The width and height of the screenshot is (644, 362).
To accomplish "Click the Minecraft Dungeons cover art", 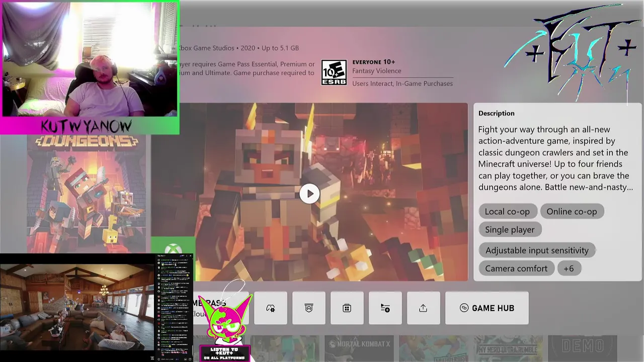I will coord(87,194).
